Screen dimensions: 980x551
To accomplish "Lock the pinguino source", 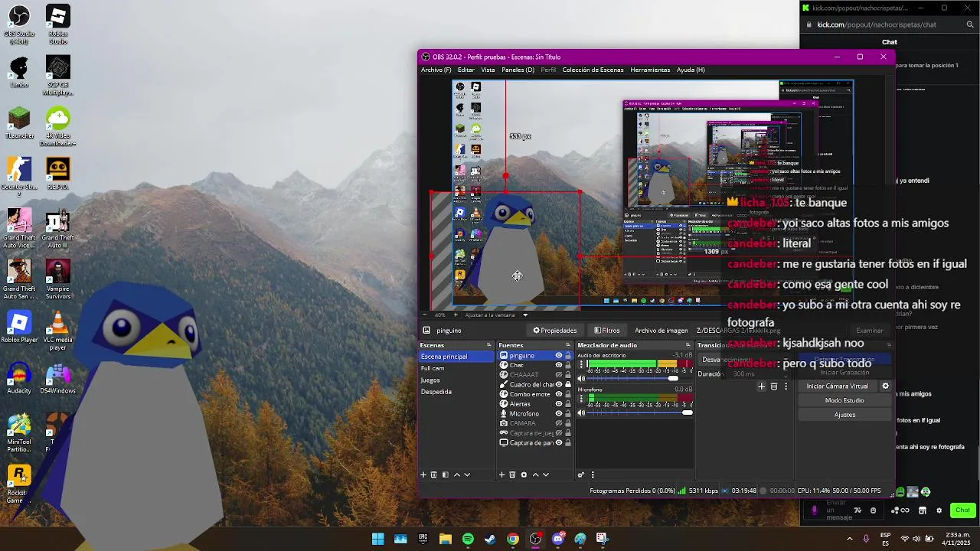I will click(567, 356).
